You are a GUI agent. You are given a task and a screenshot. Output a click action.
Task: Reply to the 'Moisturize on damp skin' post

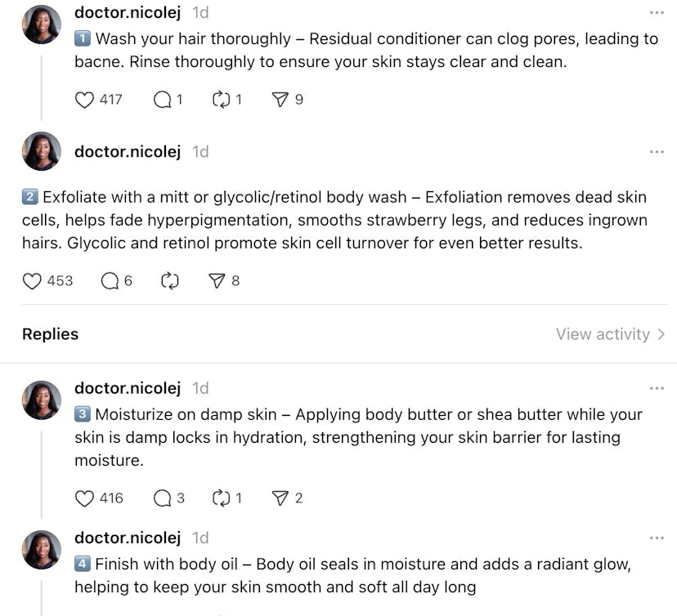(163, 498)
